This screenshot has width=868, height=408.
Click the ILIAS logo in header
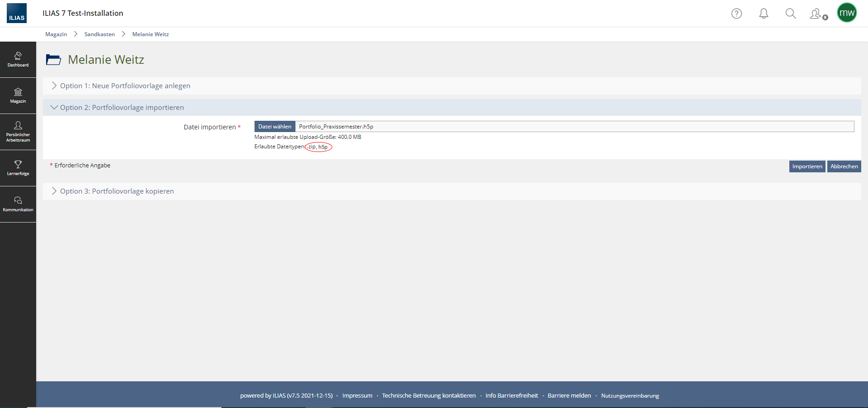(x=17, y=13)
